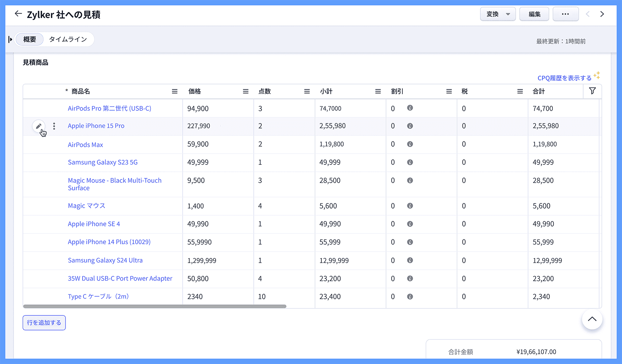Image resolution: width=622 pixels, height=364 pixels.
Task: Open Samsung Galaxy S23 5G link
Action: (102, 162)
